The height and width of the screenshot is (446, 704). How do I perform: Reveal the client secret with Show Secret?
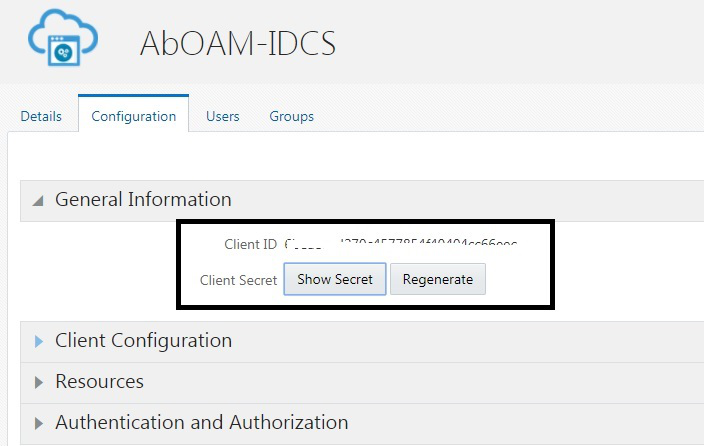(335, 279)
